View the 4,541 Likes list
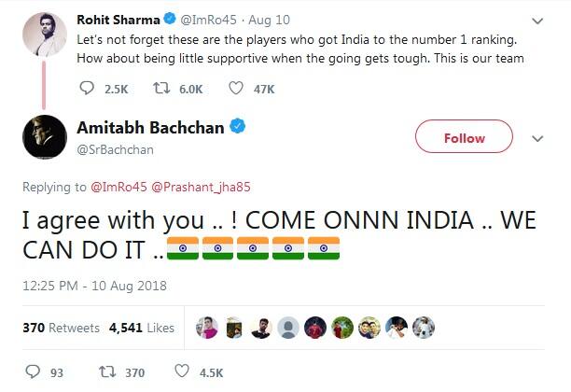Viewport: 571px width, 392px height. pyautogui.click(x=141, y=328)
